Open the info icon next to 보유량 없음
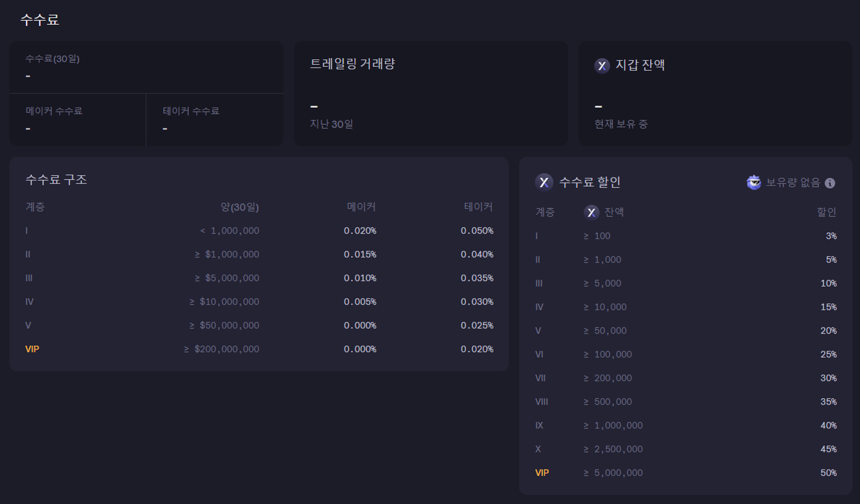Image resolution: width=860 pixels, height=504 pixels. click(x=830, y=183)
